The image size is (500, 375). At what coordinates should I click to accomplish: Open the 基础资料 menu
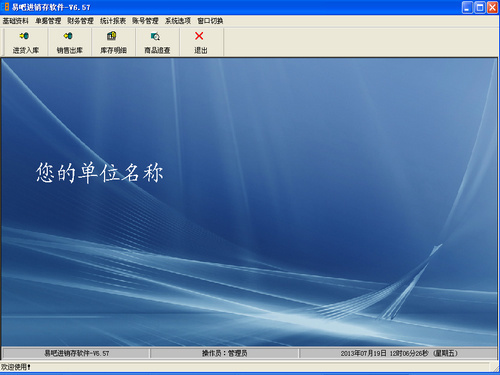(x=15, y=21)
